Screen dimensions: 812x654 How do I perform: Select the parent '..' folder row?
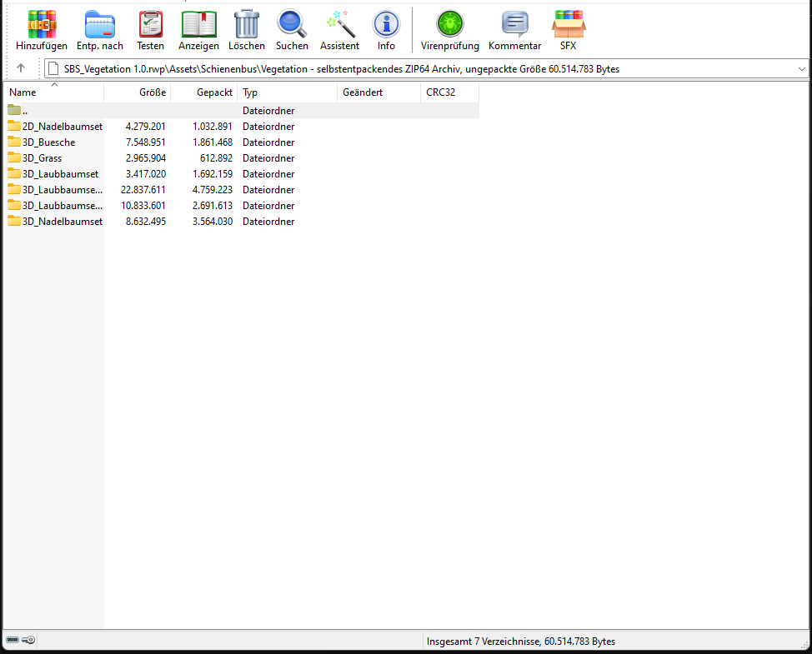241,110
